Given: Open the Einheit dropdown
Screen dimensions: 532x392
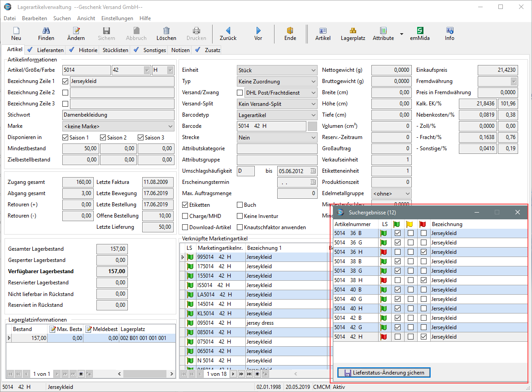Looking at the screenshot, I should coord(313,70).
